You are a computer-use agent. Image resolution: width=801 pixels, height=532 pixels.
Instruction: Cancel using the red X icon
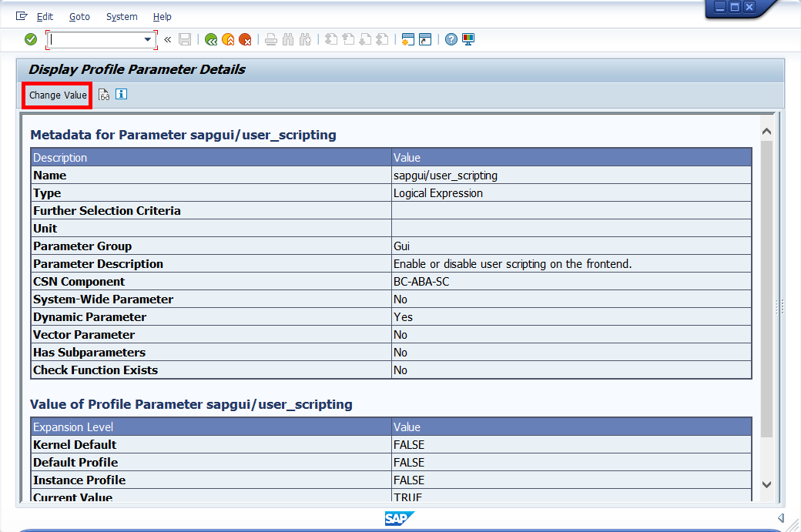[246, 39]
